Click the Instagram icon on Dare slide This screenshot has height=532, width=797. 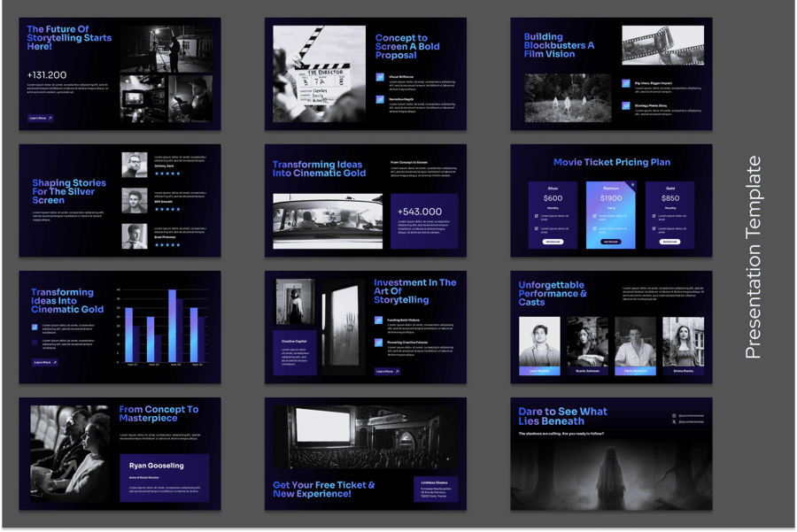(x=674, y=415)
